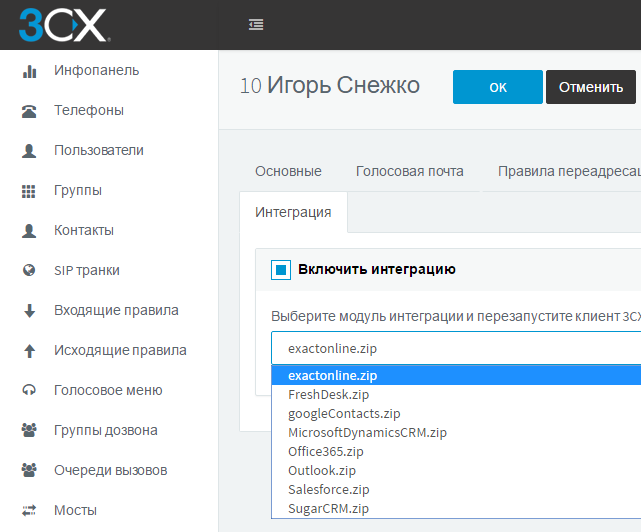Click the Выберите модуль интеграции instruction text
The height and width of the screenshot is (532, 641).
coord(456,316)
